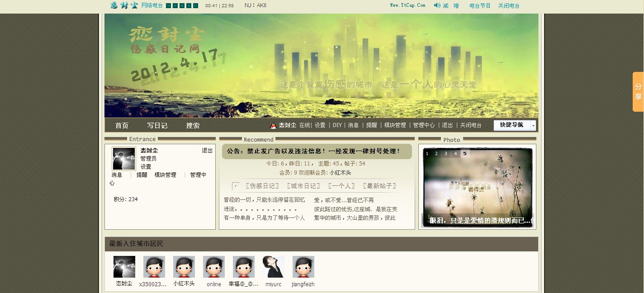
Task: Open 提醒 in the Entrance panel
Action: pyautogui.click(x=142, y=175)
